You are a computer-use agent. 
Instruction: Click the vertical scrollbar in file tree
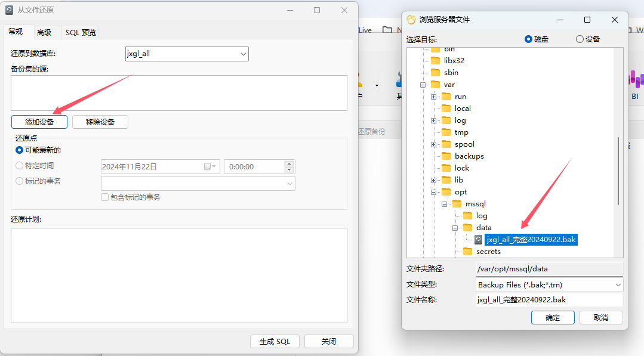pos(618,171)
